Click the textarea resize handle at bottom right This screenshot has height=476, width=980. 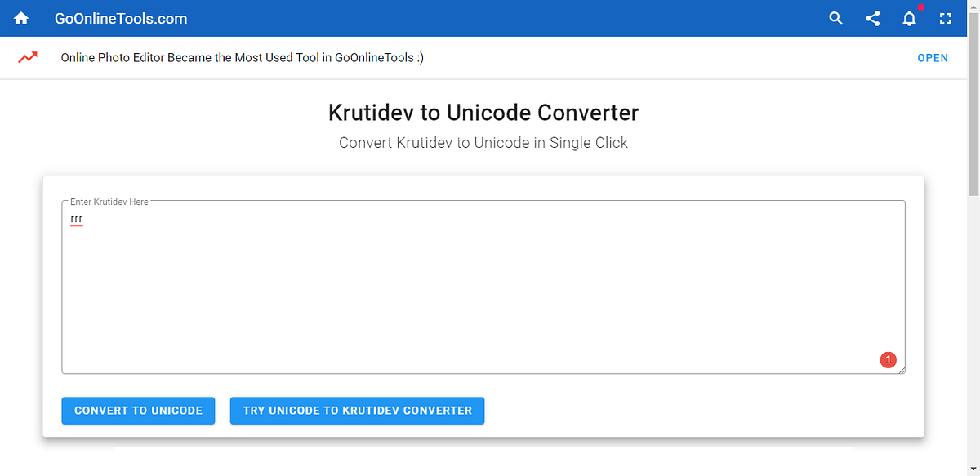coord(902,370)
